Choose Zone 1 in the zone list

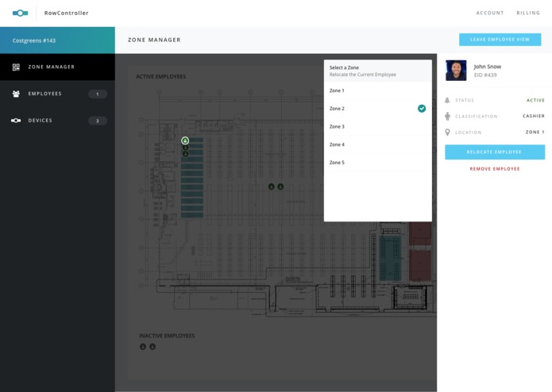(378, 90)
